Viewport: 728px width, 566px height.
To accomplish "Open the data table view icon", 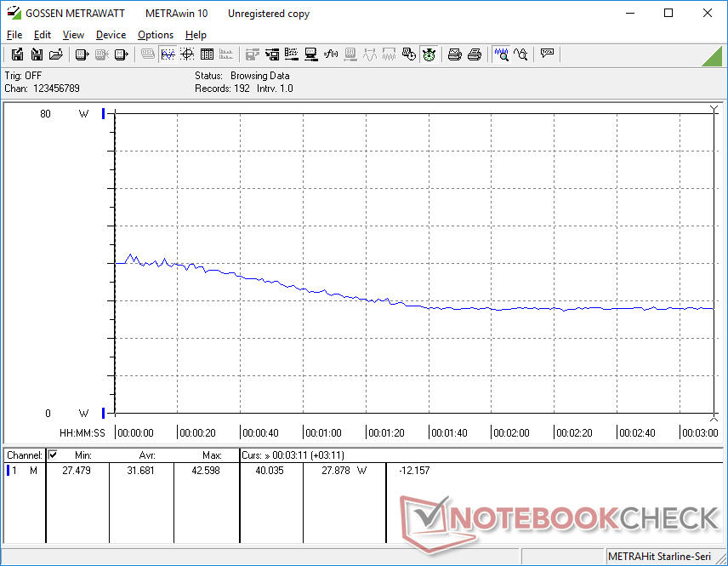I will pos(206,54).
